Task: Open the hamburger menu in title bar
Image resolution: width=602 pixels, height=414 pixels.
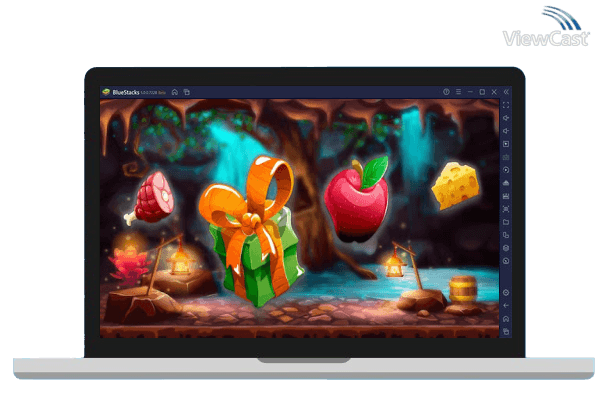Action: point(458,92)
